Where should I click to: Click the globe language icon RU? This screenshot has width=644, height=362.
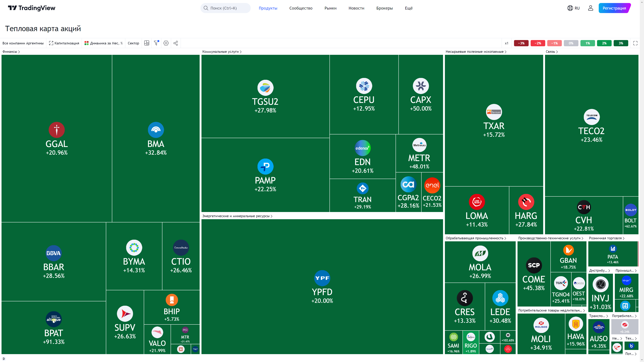(574, 8)
